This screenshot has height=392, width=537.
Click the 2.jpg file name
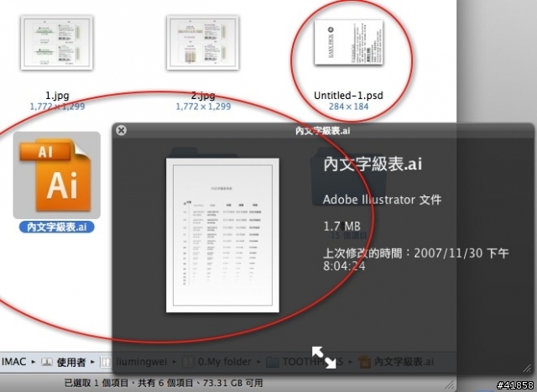coord(203,95)
